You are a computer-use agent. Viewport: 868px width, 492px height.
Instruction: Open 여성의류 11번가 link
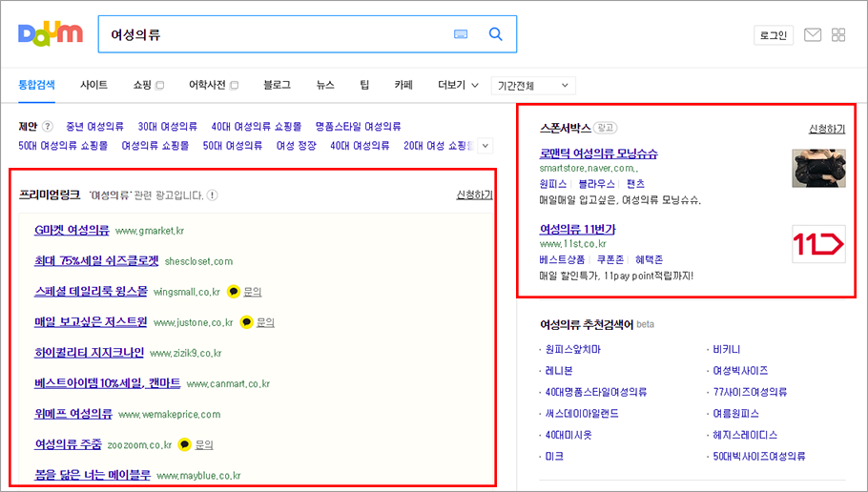click(577, 229)
